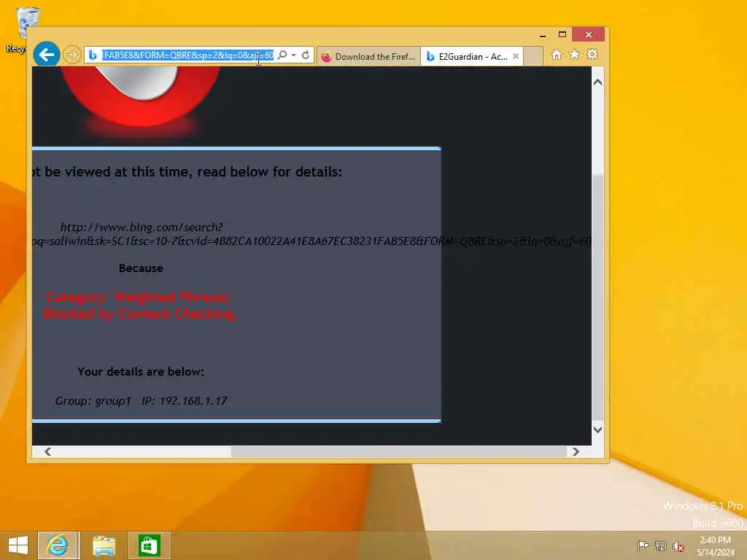Screen dimensions: 747x560
Task: Click the Bing icon in address bar
Action: pos(93,55)
